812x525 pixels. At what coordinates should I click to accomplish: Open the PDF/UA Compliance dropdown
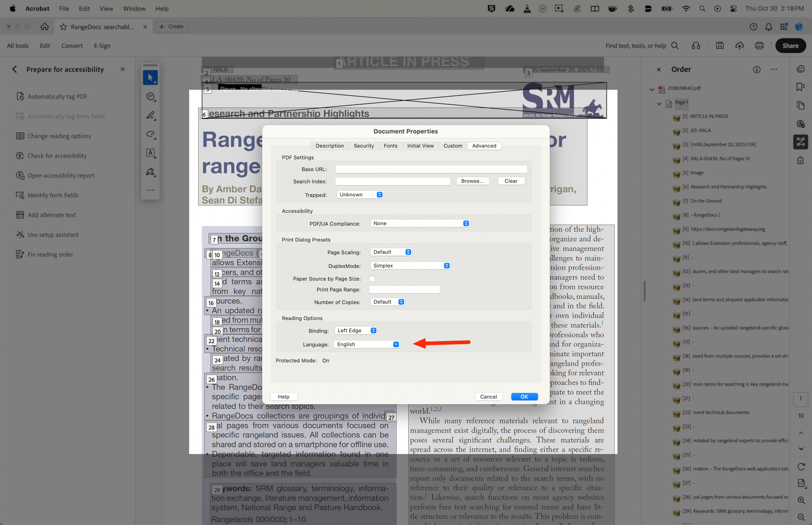pyautogui.click(x=420, y=223)
